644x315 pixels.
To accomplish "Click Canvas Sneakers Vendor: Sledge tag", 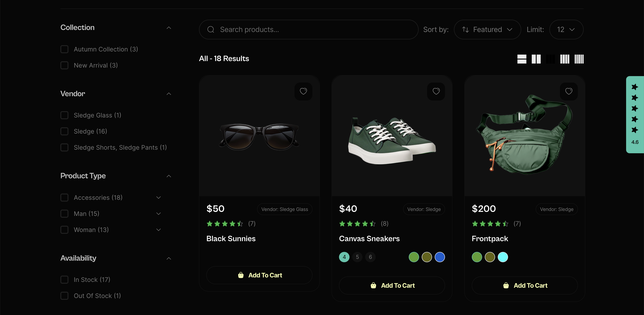I will point(424,209).
